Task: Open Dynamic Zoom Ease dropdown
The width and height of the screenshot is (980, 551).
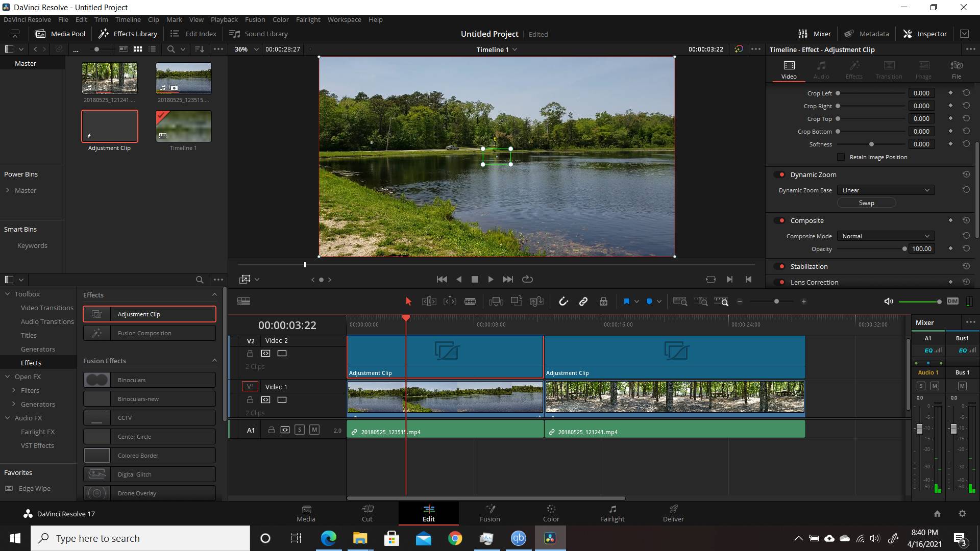Action: (x=886, y=190)
